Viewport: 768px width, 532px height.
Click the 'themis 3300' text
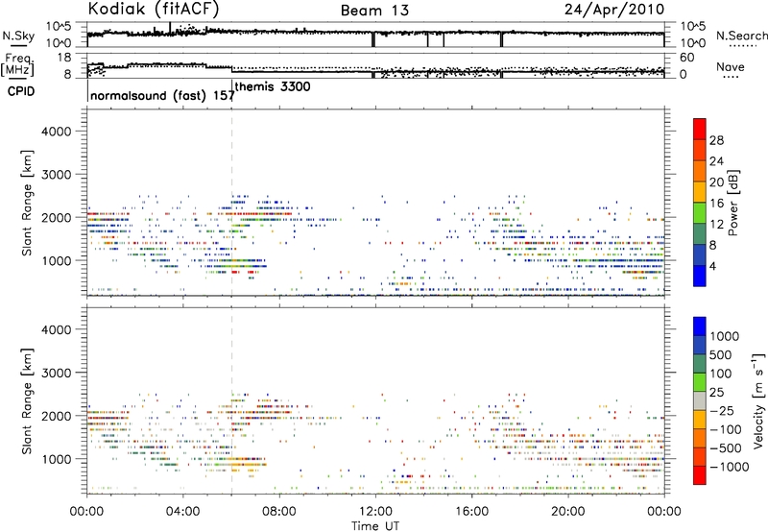[273, 86]
